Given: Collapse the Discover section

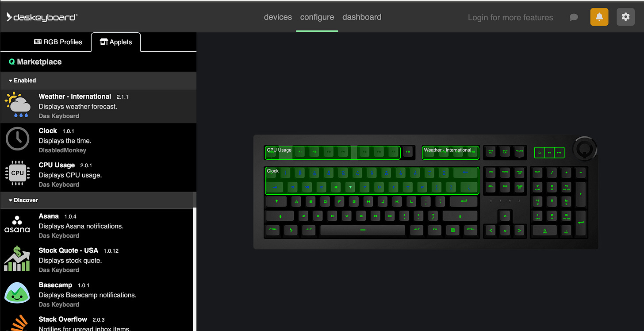Looking at the screenshot, I should coord(23,200).
